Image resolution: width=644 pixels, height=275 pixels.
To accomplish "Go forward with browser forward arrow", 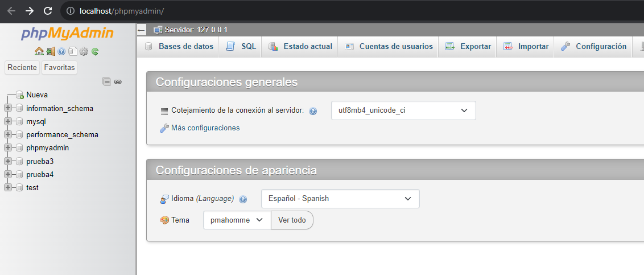I will (29, 11).
